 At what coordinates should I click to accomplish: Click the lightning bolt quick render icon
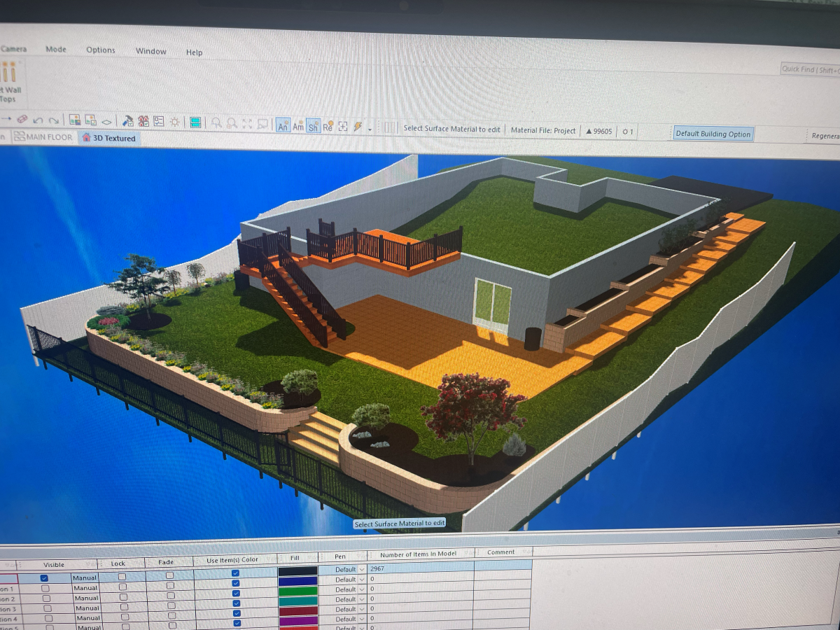click(x=357, y=125)
